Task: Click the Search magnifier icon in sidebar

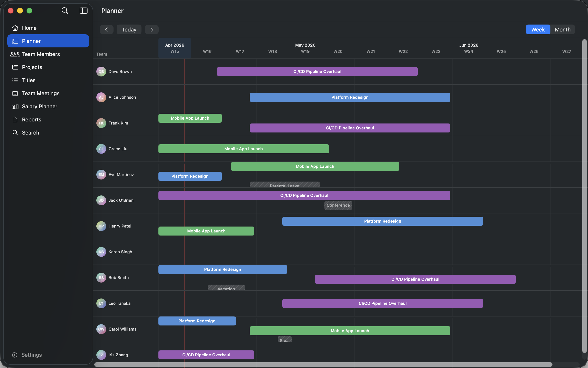Action: (15, 133)
